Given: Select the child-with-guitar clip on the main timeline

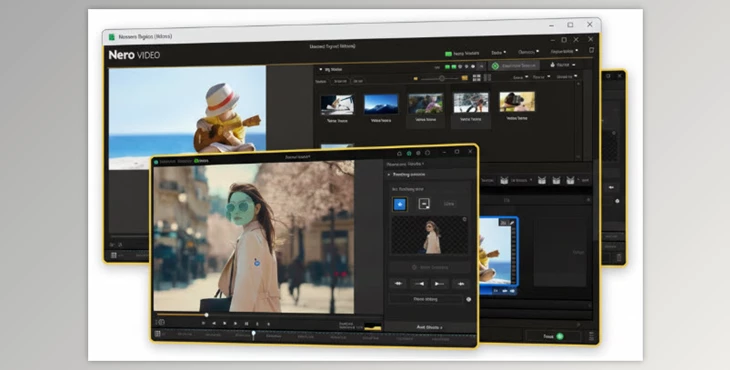Looking at the screenshot, I should tap(498, 251).
